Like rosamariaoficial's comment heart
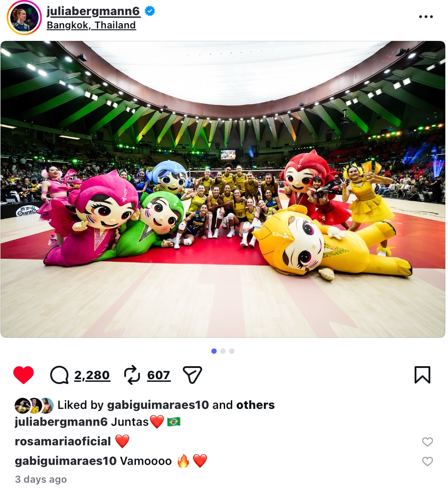448x492 pixels. [x=427, y=442]
